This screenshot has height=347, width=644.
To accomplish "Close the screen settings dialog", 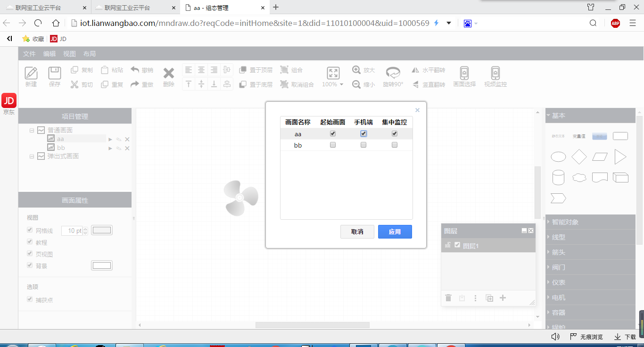I will point(417,110).
